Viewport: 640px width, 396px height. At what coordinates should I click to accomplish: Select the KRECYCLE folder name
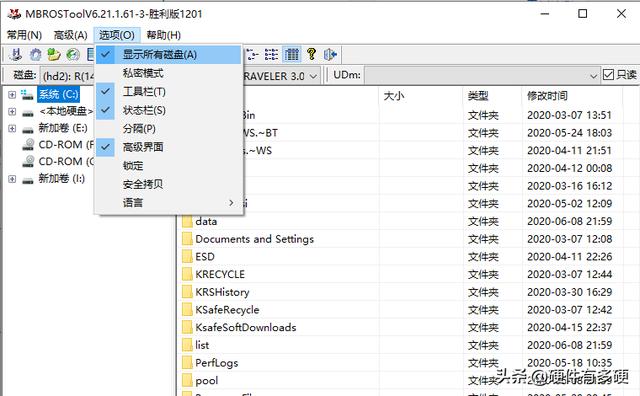[x=220, y=274]
